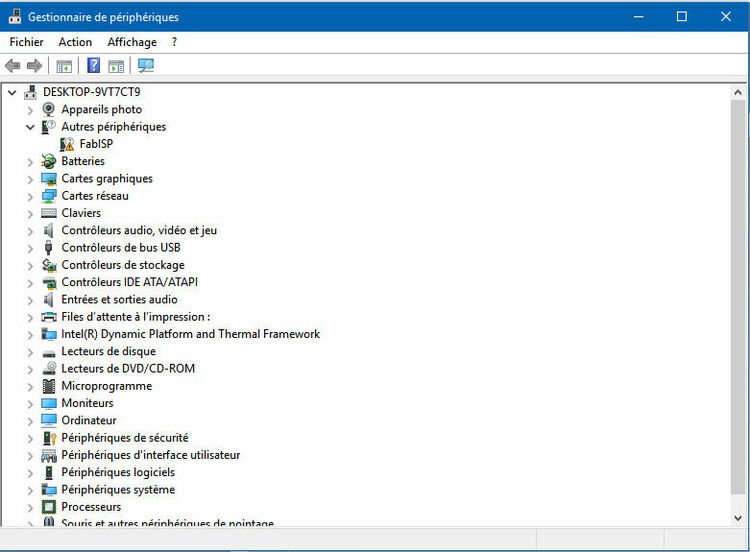Click the DESKTOP-9VT7CT9 computer icon
This screenshot has width=750, height=552.
pos(31,92)
